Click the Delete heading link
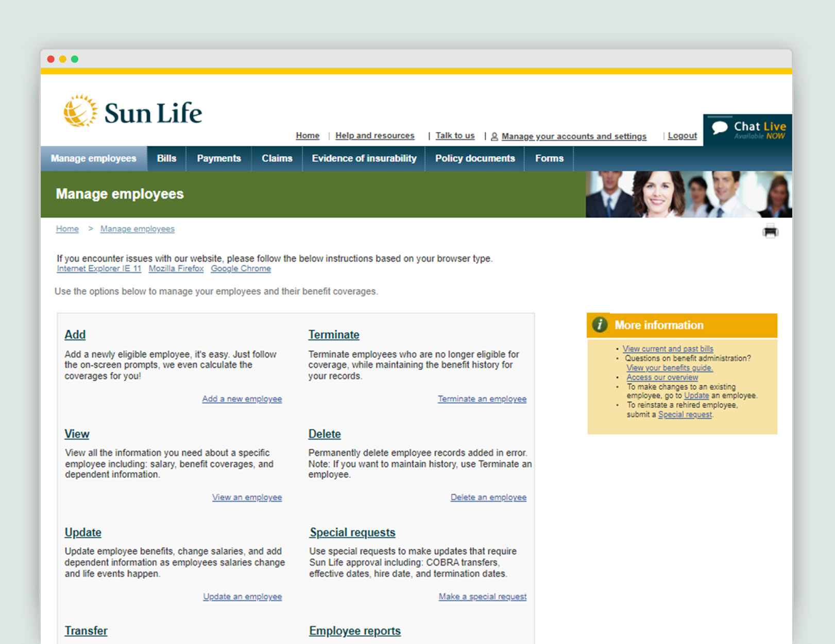835x644 pixels. tap(325, 434)
